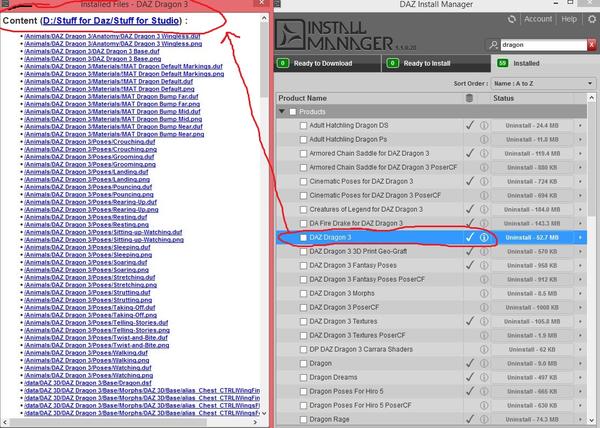Viewport: 600px width, 428px height.
Task: Open the D:/Stuff for Daz/Stuff for Studio link
Action: [x=111, y=21]
